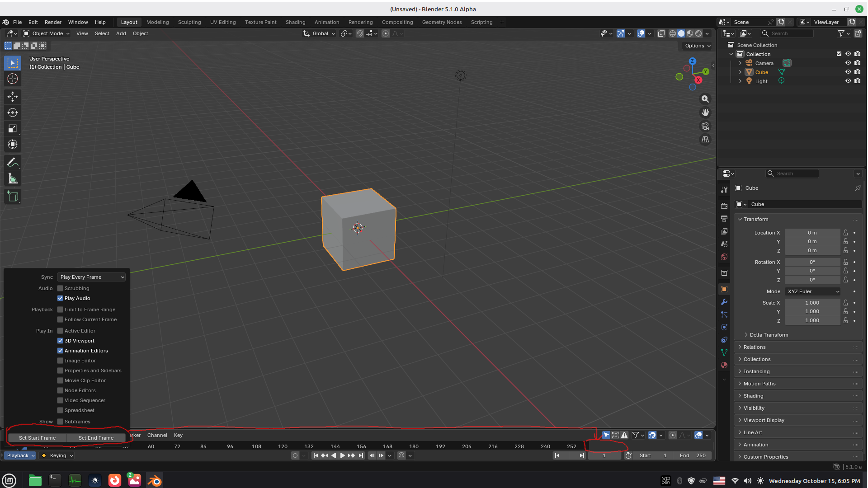Switch to the Shading workspace tab
Screen dimensions: 868x488
click(x=295, y=22)
